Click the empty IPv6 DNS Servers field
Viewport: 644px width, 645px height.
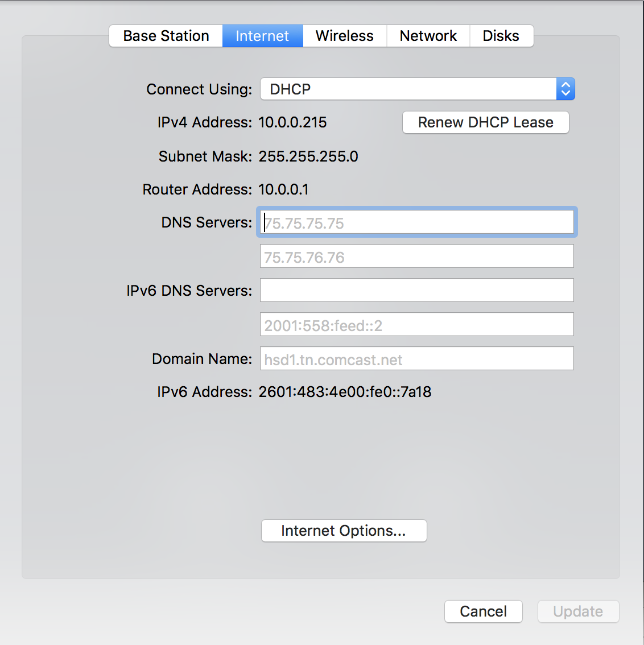click(416, 290)
